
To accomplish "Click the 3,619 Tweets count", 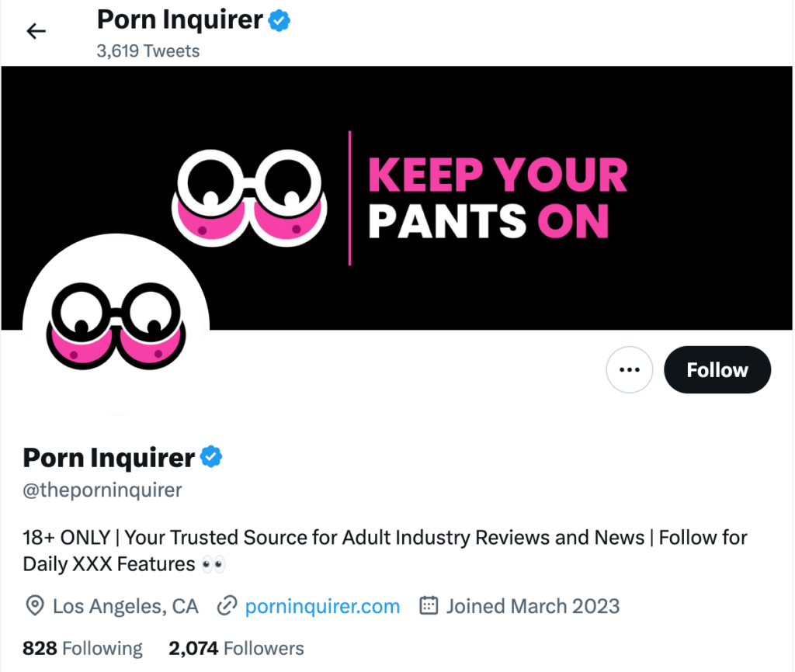I will pos(148,51).
